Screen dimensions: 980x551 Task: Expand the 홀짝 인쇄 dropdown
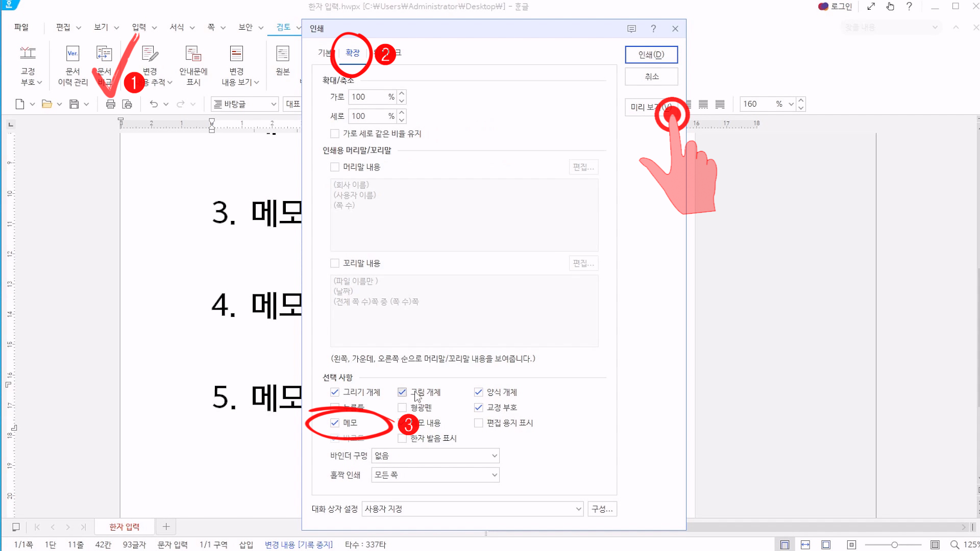435,475
